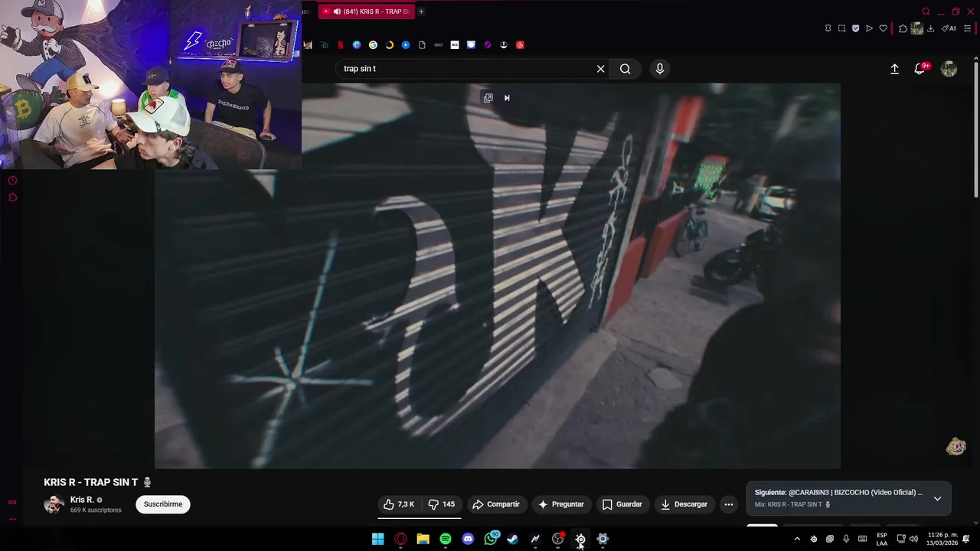Open the Windows Start button
The width and height of the screenshot is (980, 551).
(378, 540)
